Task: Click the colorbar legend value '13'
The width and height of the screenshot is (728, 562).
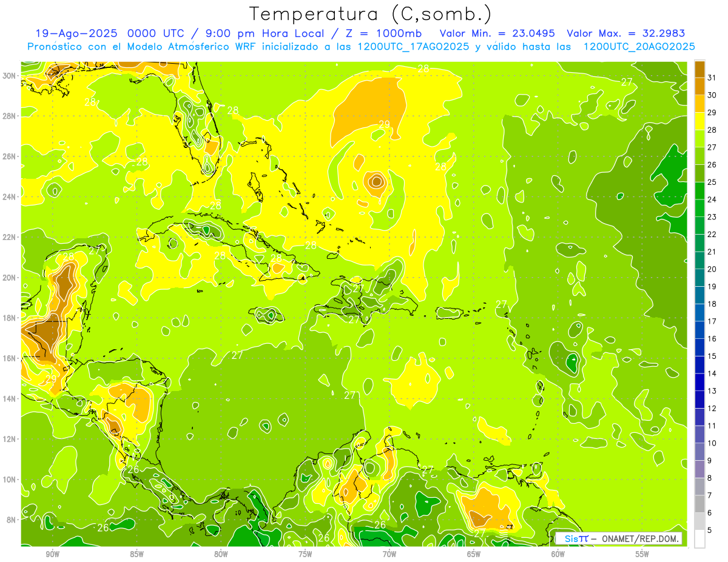Action: click(713, 391)
